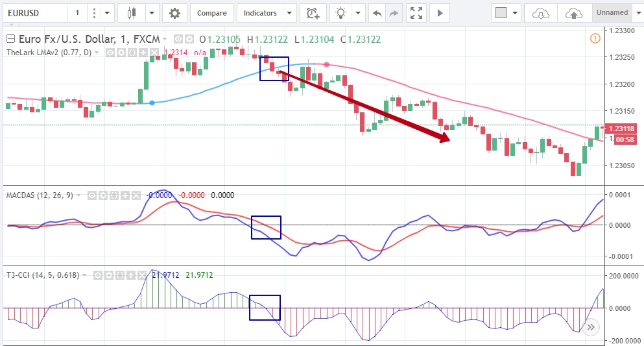Add indicator on TheLark LMAv2 plus icon
The height and width of the screenshot is (346, 644).
143,53
